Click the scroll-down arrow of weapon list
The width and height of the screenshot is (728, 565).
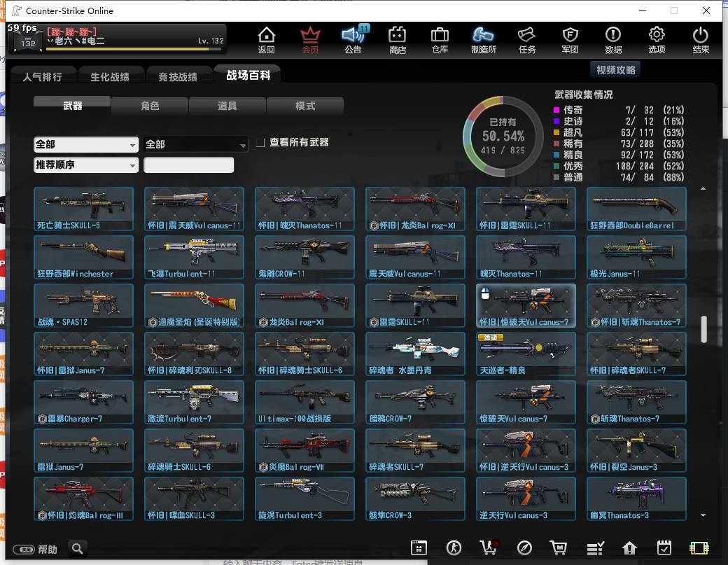703,515
